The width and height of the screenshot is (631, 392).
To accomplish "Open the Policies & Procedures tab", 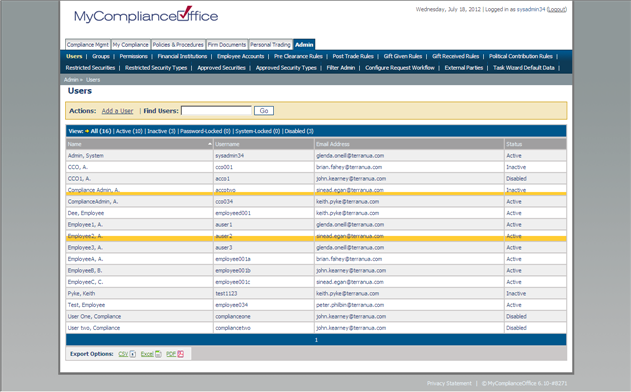I will coord(178,45).
